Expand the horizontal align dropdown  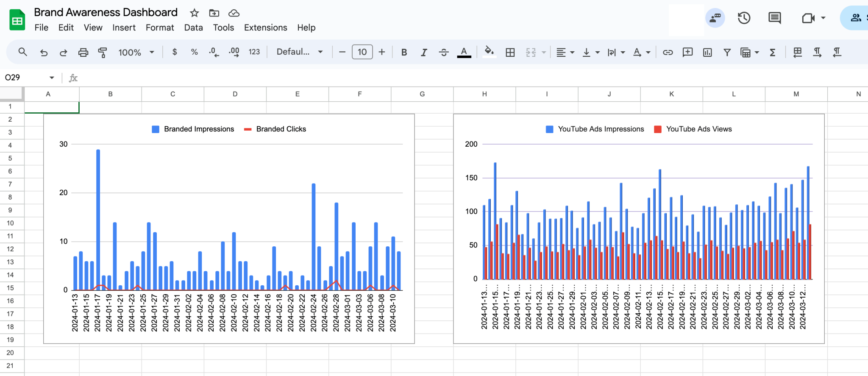tap(565, 52)
